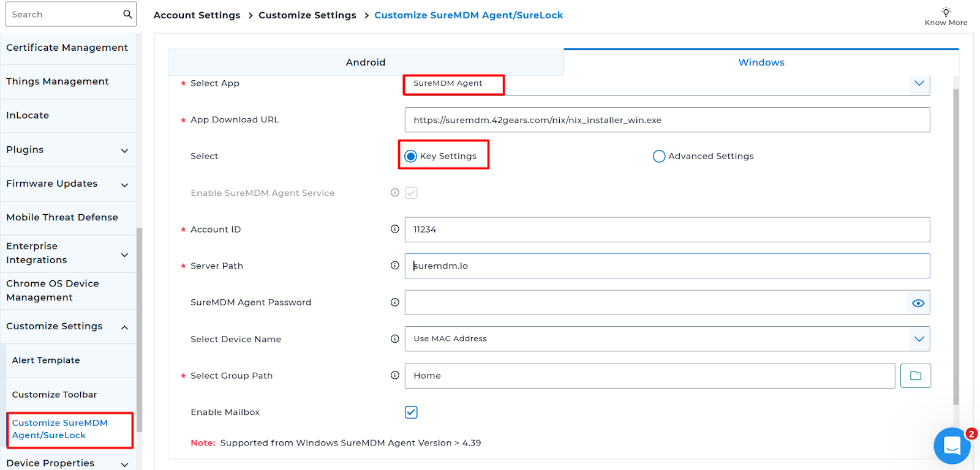Go to Account Settings breadcrumb
980x470 pixels.
pos(197,15)
